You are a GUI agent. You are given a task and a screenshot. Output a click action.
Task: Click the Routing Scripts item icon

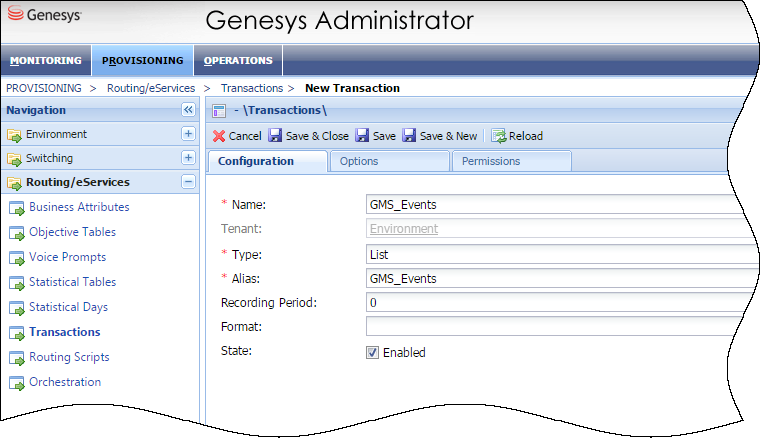click(x=17, y=358)
